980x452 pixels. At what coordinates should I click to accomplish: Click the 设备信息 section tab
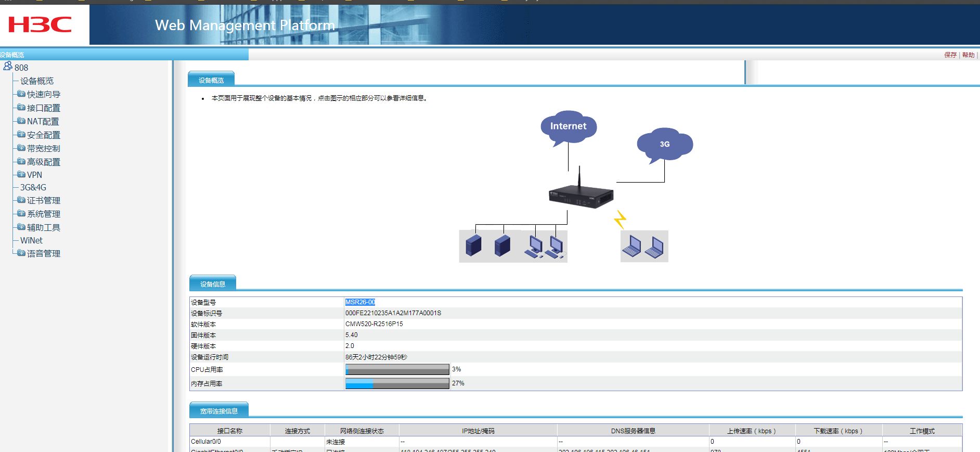point(213,283)
